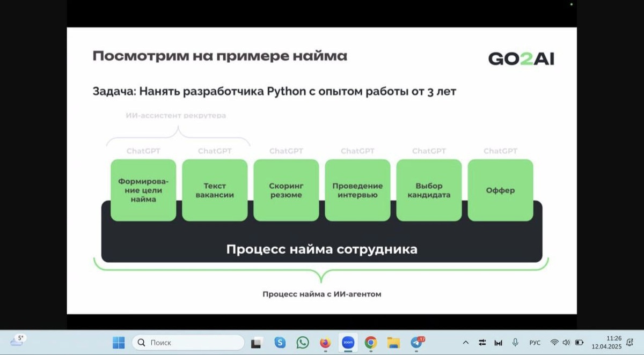Open Wi-Fi network settings in tray
Image resolution: width=644 pixels, height=355 pixels.
(554, 342)
